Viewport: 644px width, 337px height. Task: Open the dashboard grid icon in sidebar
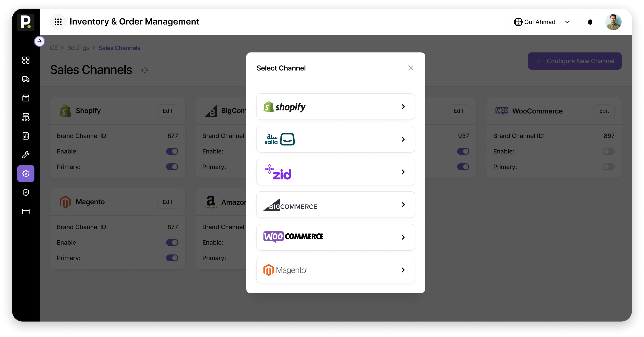26,60
